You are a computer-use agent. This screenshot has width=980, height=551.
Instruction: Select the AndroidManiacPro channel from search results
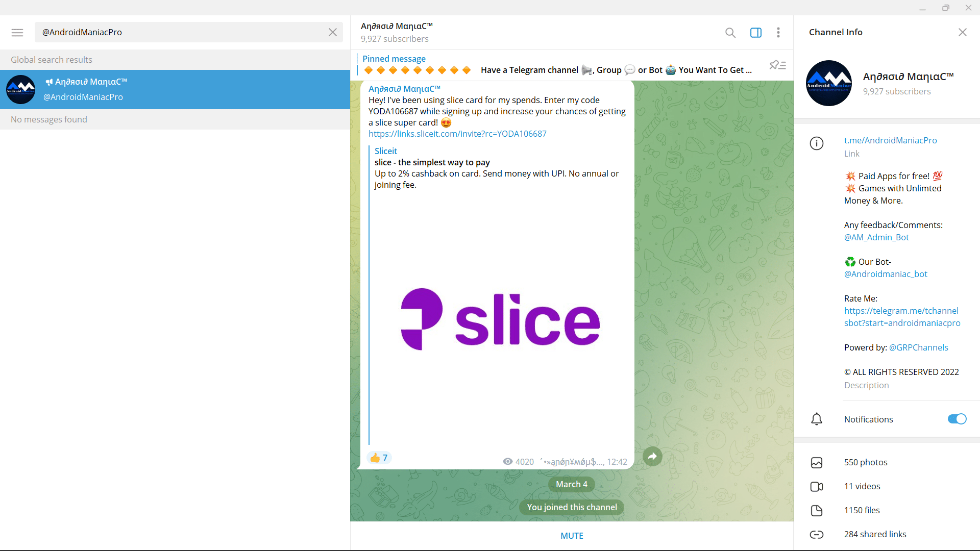[x=175, y=88]
